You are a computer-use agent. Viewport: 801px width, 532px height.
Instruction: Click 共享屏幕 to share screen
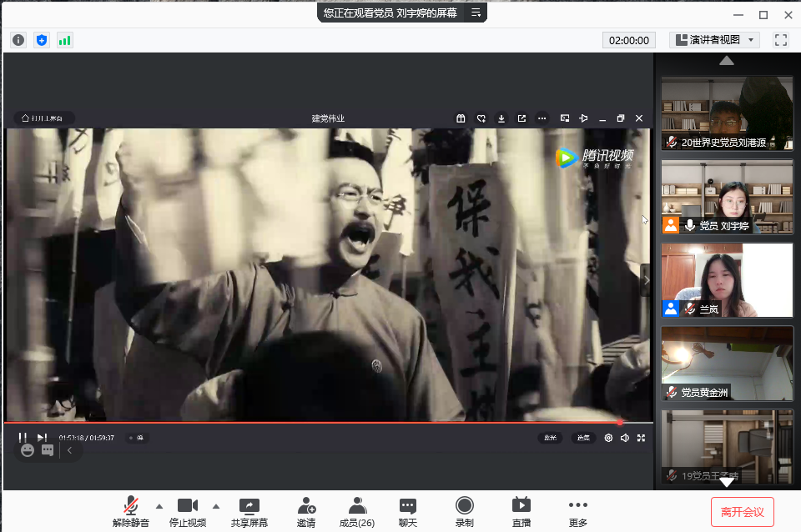249,511
